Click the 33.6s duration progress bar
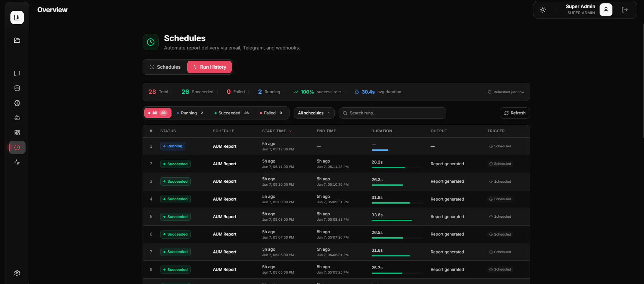 point(397,220)
